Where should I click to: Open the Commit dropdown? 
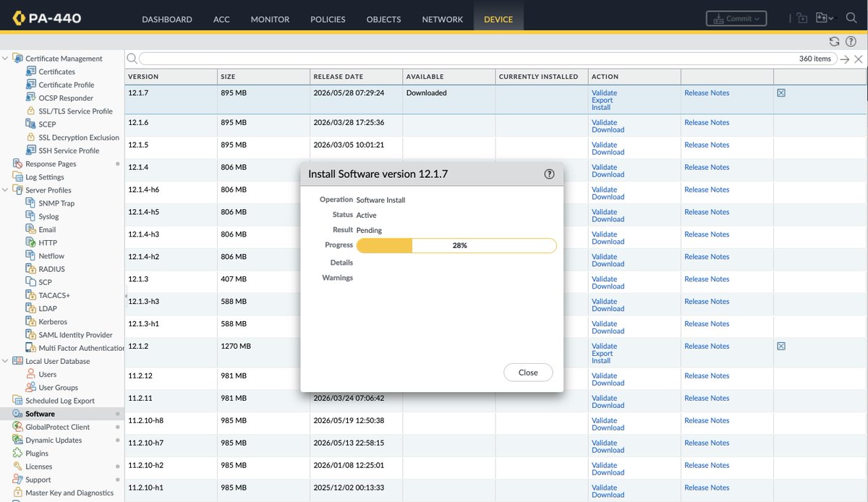pos(736,19)
